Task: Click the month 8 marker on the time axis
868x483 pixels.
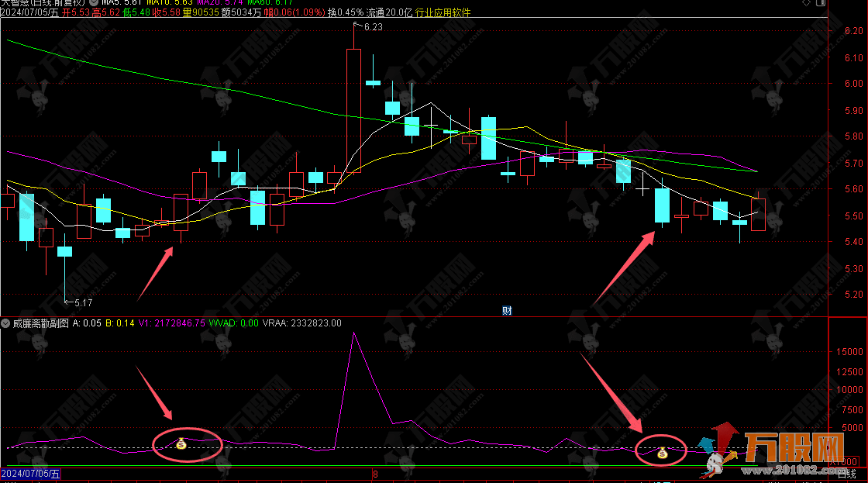Action: coord(375,474)
